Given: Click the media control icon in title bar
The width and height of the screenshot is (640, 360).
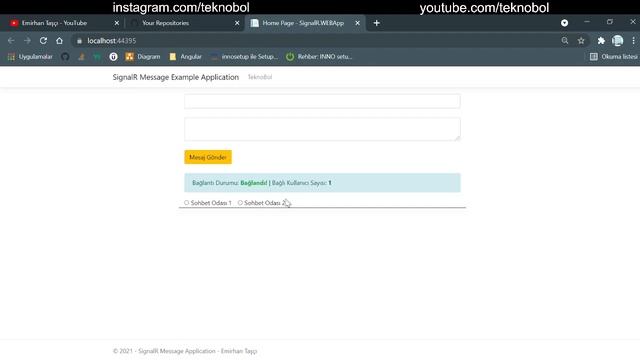Looking at the screenshot, I should coord(564,23).
